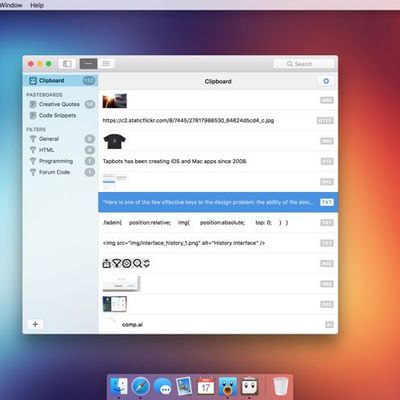400x400 pixels.
Task: Select the HTML filter
Action: click(x=60, y=150)
